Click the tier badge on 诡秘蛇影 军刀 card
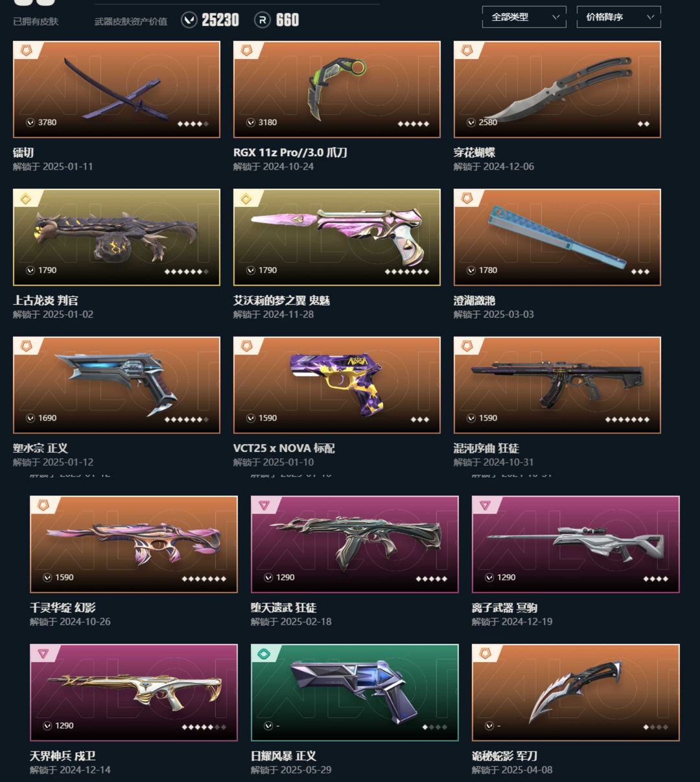The width and height of the screenshot is (700, 782). coord(485,654)
